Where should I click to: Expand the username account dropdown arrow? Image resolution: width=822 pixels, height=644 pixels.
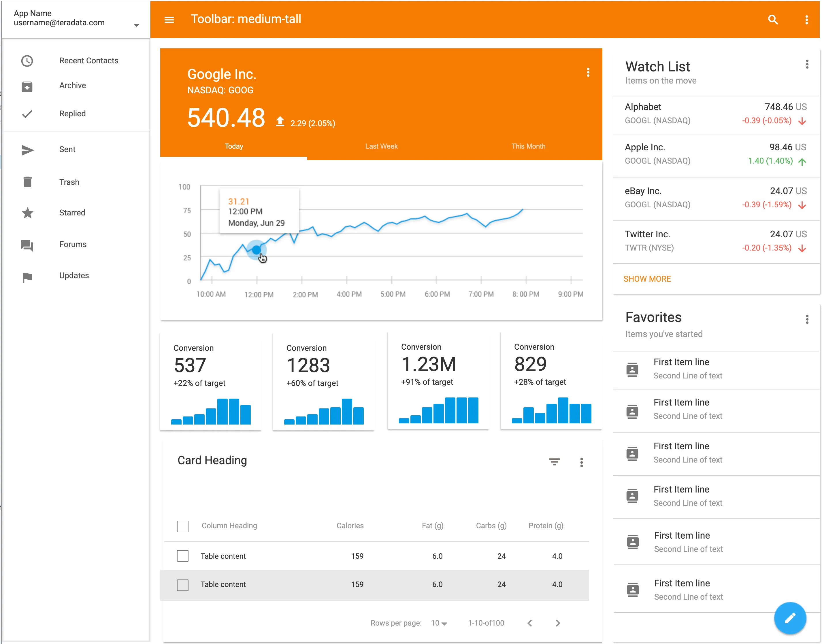[137, 25]
